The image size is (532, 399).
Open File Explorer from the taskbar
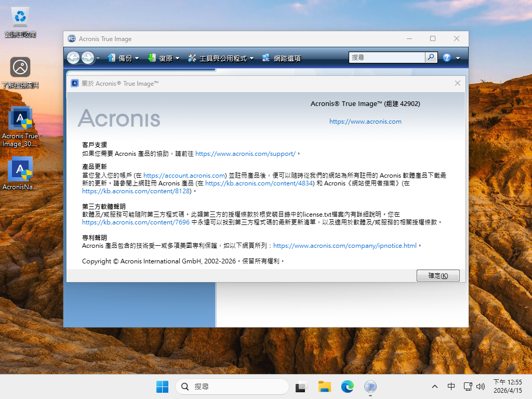325,387
